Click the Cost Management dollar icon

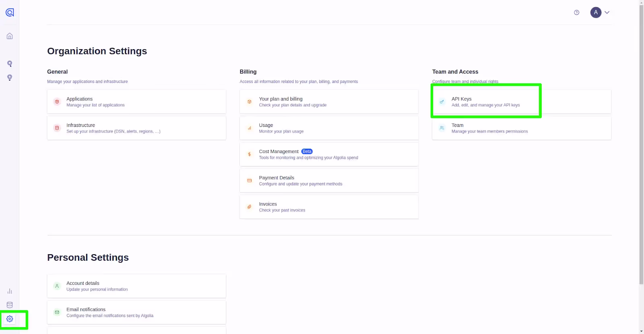click(250, 154)
